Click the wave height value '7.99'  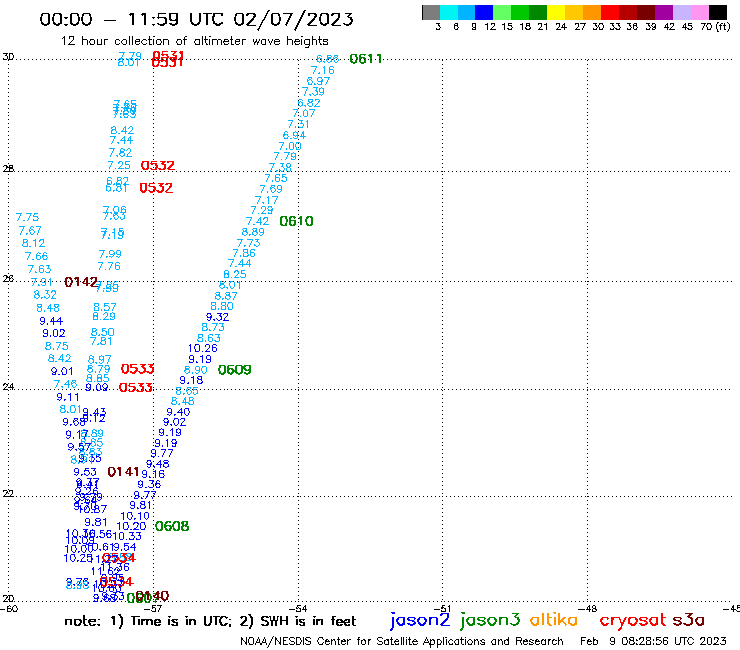coord(110,254)
